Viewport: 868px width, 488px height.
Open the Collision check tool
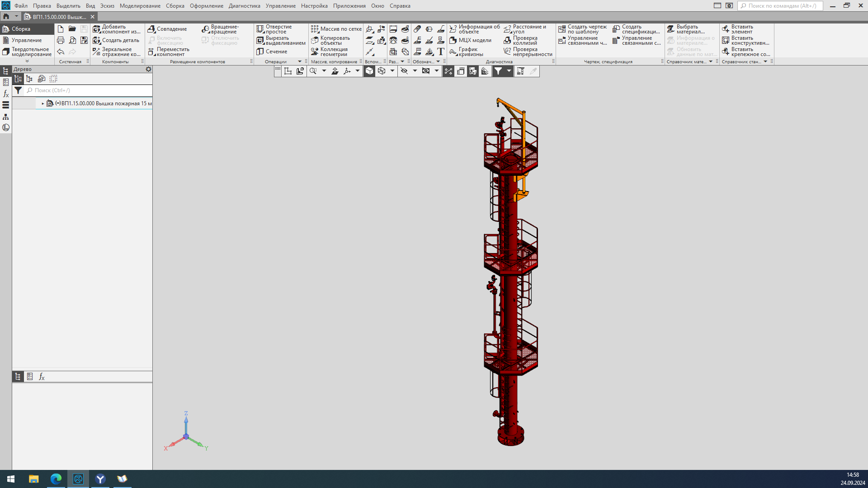(508, 41)
